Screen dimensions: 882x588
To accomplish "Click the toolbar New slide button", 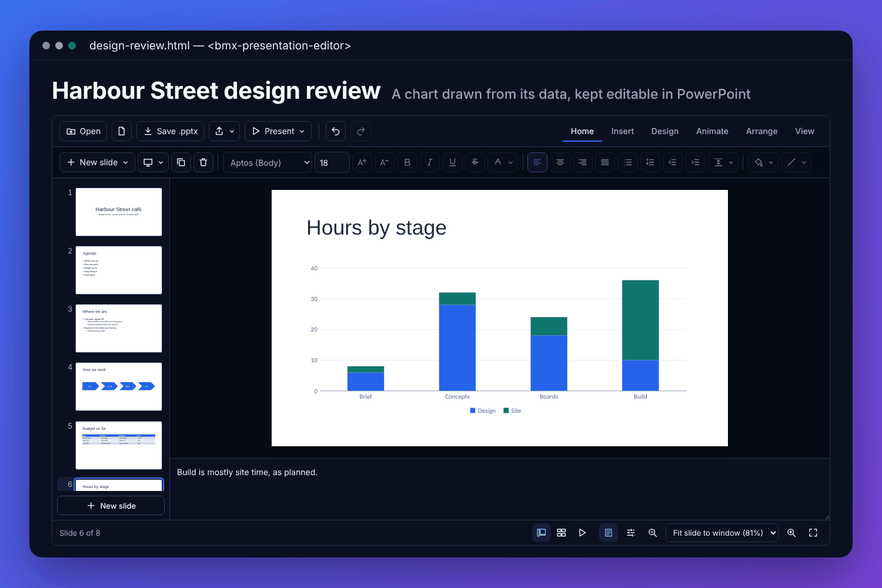I will pos(97,162).
